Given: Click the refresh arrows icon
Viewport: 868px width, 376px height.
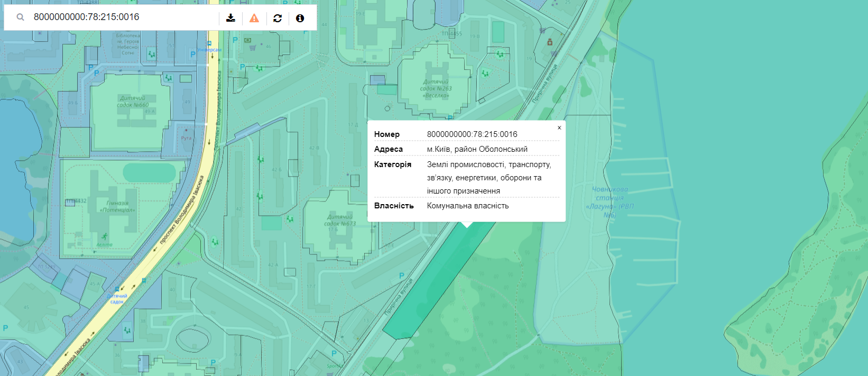Looking at the screenshot, I should pos(278,18).
